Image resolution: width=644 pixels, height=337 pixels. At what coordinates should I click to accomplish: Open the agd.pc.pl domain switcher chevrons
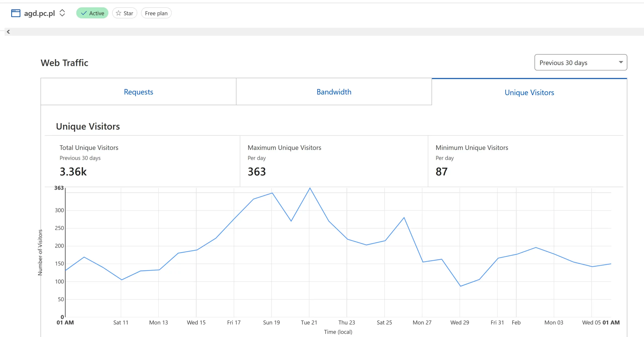[62, 13]
